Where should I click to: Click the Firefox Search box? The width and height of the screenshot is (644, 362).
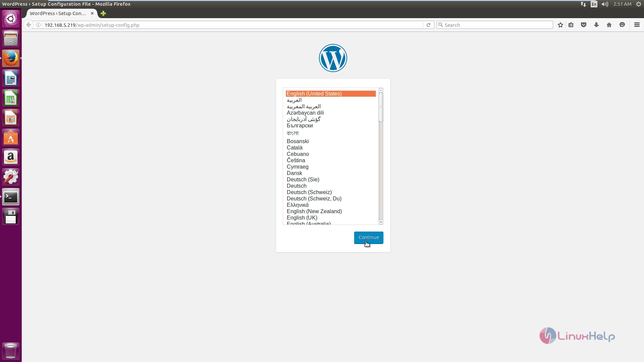click(495, 25)
